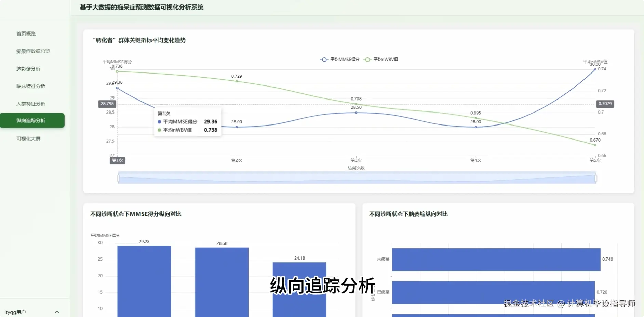Click the 0.729 point on the nWBV curve
The image size is (644, 317).
237,81
